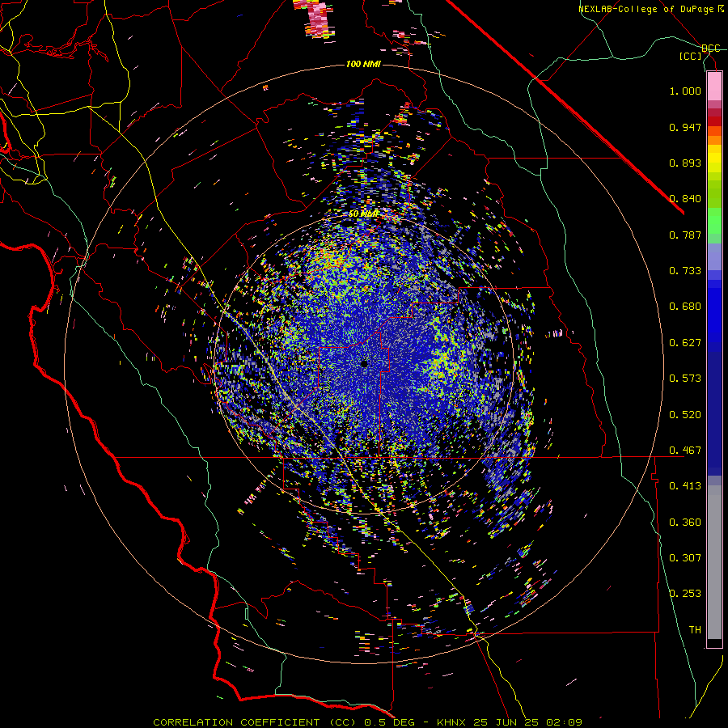The height and width of the screenshot is (728, 728).
Task: Select the 0.253 scale value
Action: click(x=685, y=594)
